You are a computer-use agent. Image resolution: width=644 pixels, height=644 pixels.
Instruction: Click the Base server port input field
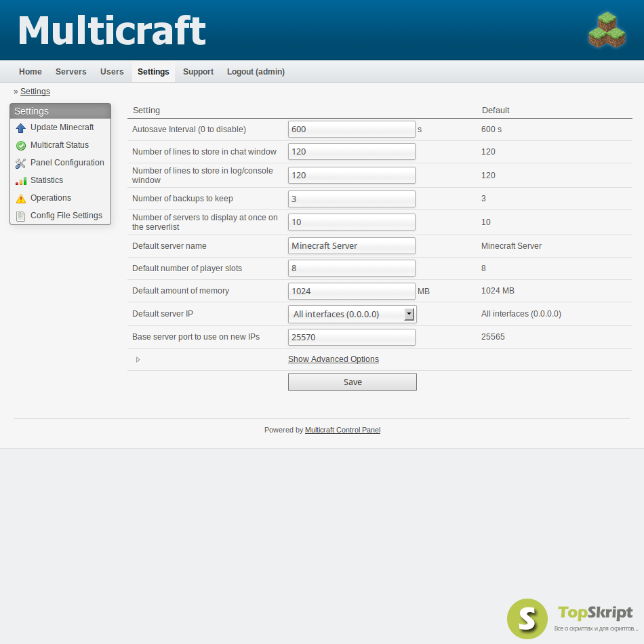352,337
